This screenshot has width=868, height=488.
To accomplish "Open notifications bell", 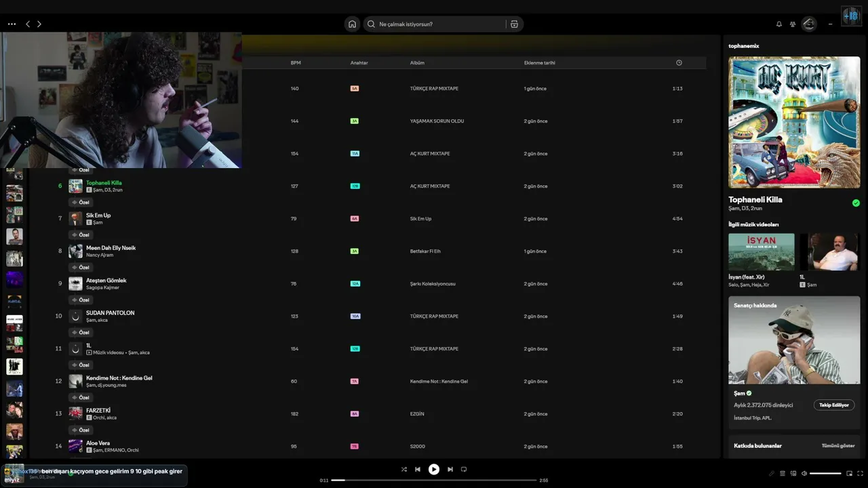I will pyautogui.click(x=779, y=24).
